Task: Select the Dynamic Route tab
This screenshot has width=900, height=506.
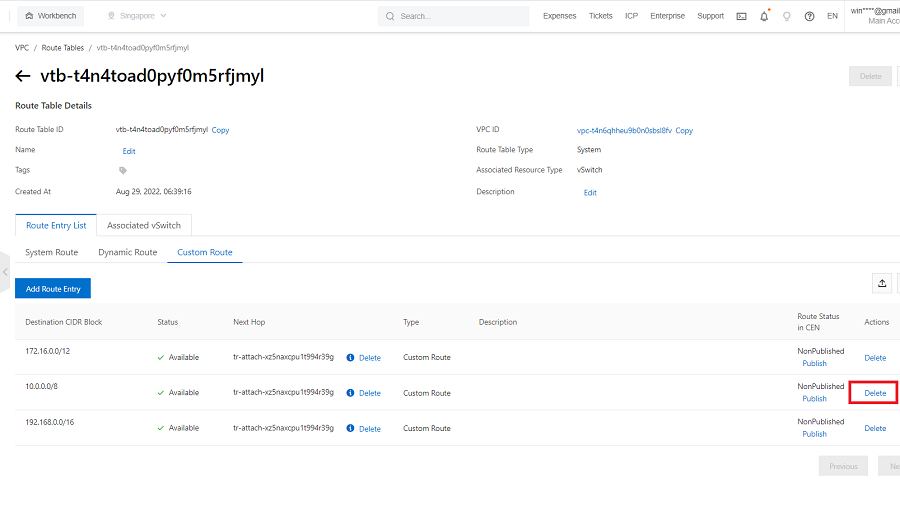Action: [x=127, y=252]
